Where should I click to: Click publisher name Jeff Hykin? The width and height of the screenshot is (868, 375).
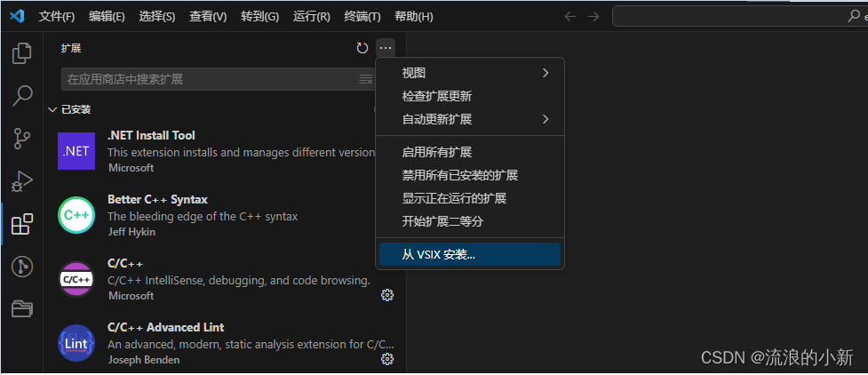click(x=131, y=232)
